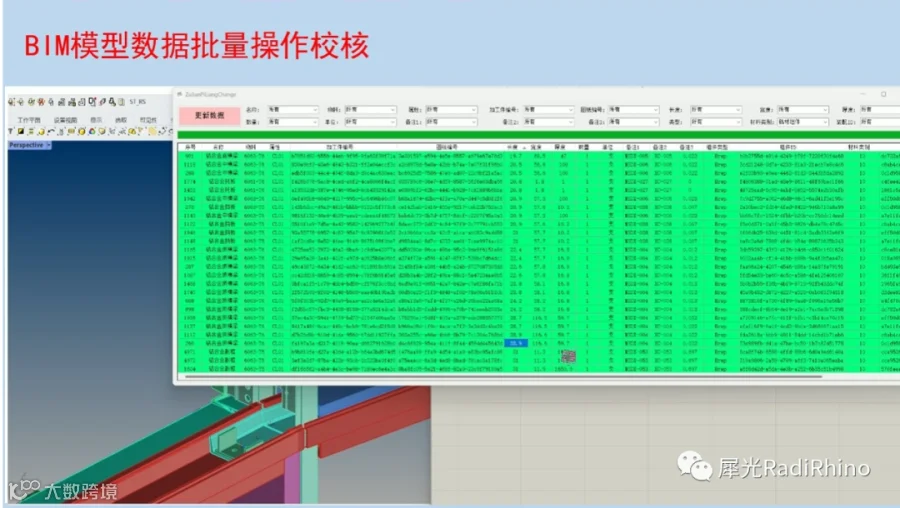Select the T text tool icon
This screenshot has height=508, width=900.
pyautogui.click(x=10, y=131)
